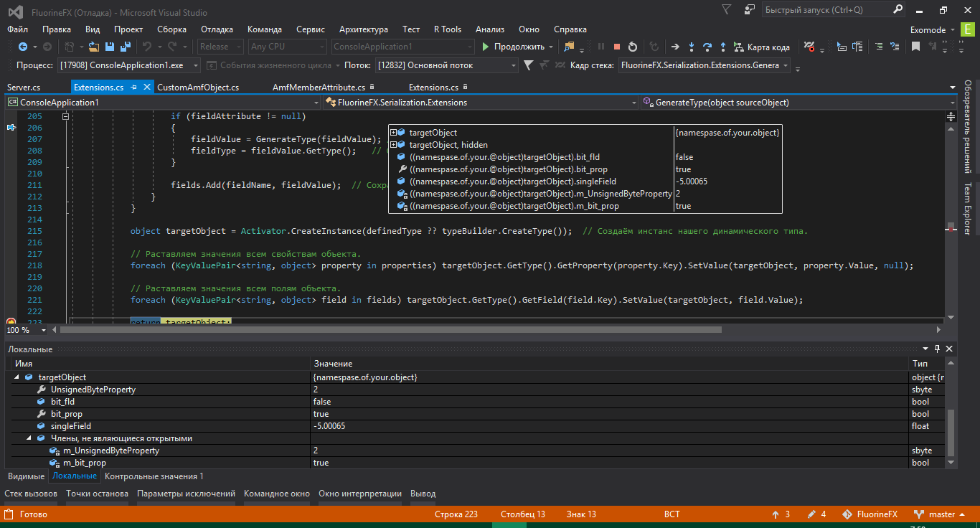Open the Отладка menu
The image size is (980, 528).
(x=217, y=29)
